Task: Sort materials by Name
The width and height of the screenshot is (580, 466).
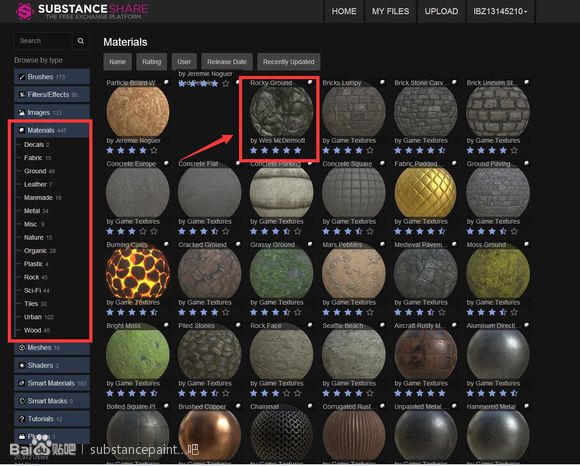Action: (x=118, y=62)
